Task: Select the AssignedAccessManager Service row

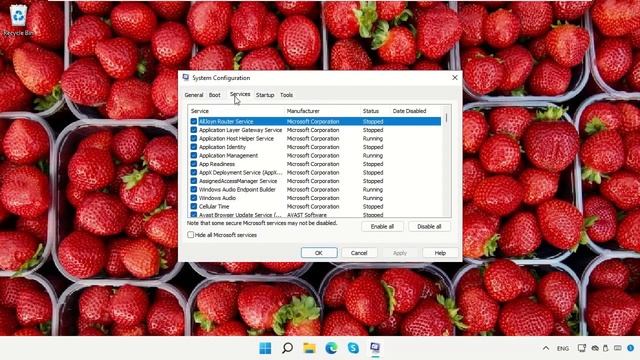Action: click(x=315, y=181)
